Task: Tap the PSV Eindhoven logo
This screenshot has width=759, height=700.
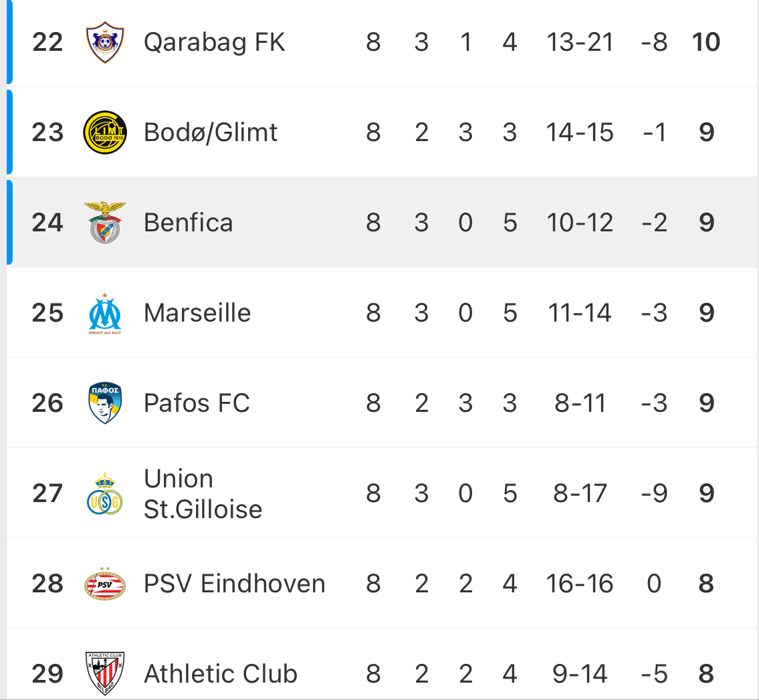Action: pos(105,584)
